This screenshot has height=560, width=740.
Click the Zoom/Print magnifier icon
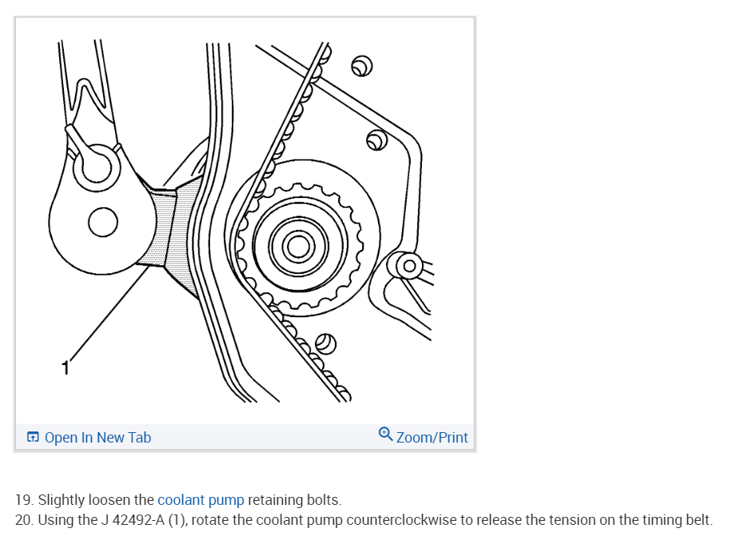(x=385, y=434)
